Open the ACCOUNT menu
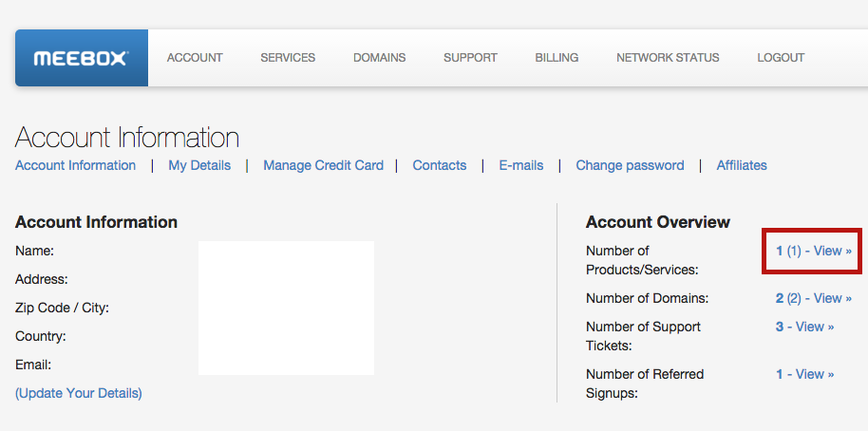Image resolution: width=868 pixels, height=431 pixels. point(195,58)
